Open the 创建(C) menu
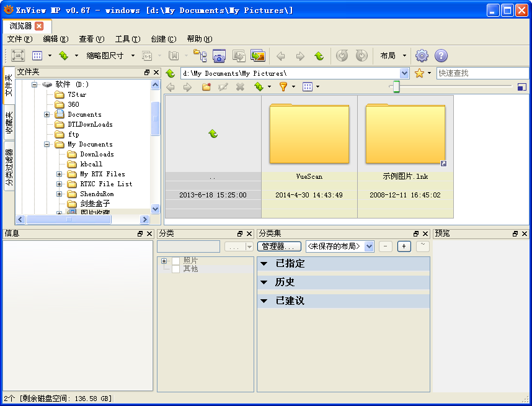 coord(164,39)
